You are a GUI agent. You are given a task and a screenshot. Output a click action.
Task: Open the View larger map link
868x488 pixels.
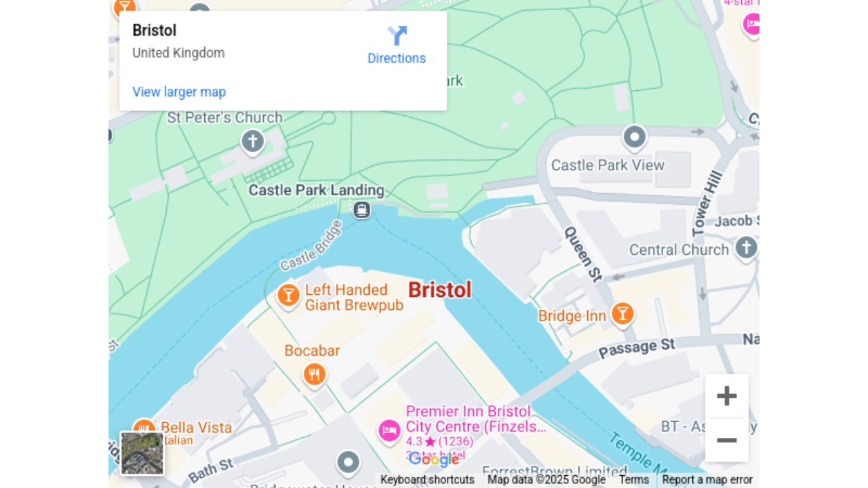tap(179, 91)
